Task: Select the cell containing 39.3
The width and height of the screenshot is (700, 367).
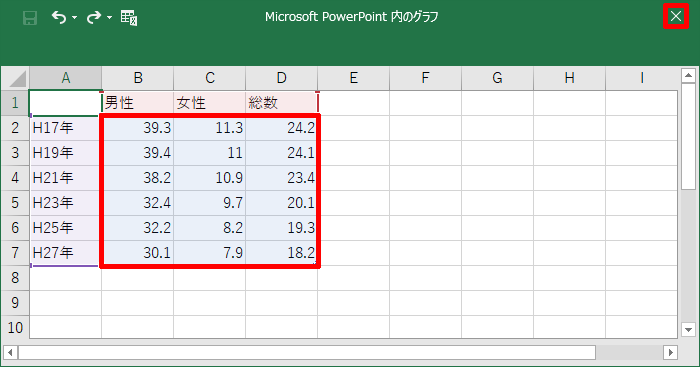Action: (x=138, y=128)
